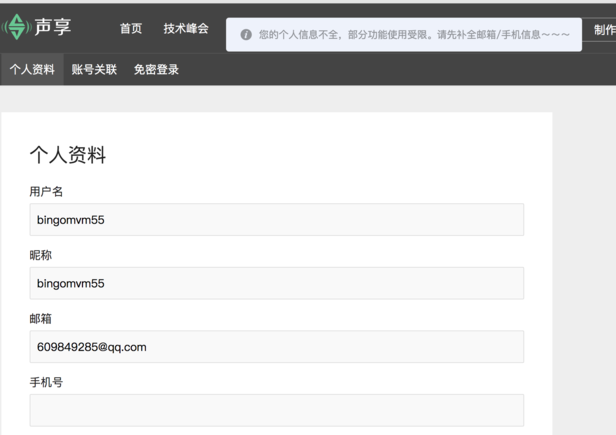Switch to the 个人资料 tab

click(x=32, y=70)
